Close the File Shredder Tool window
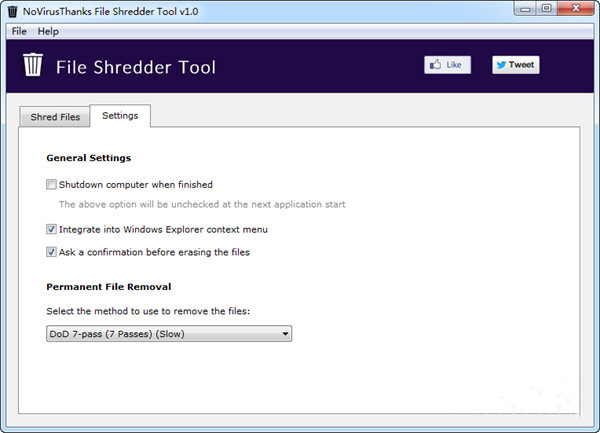 tap(576, 8)
